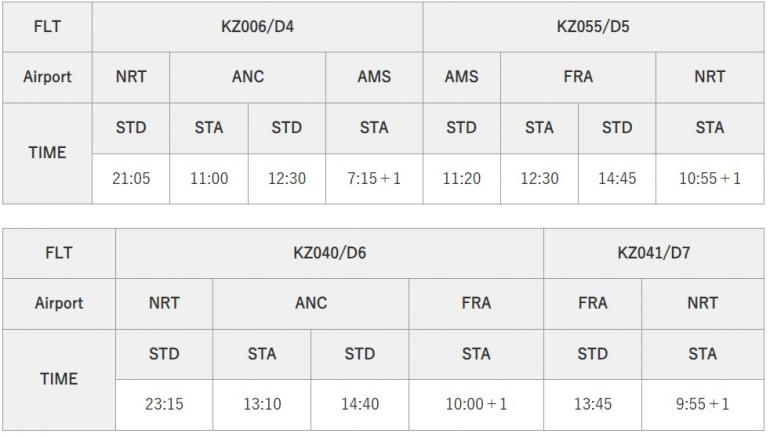Viewport: 770px width, 437px height.
Task: Click the FRA cell under KZ055/D5
Action: pos(578,78)
